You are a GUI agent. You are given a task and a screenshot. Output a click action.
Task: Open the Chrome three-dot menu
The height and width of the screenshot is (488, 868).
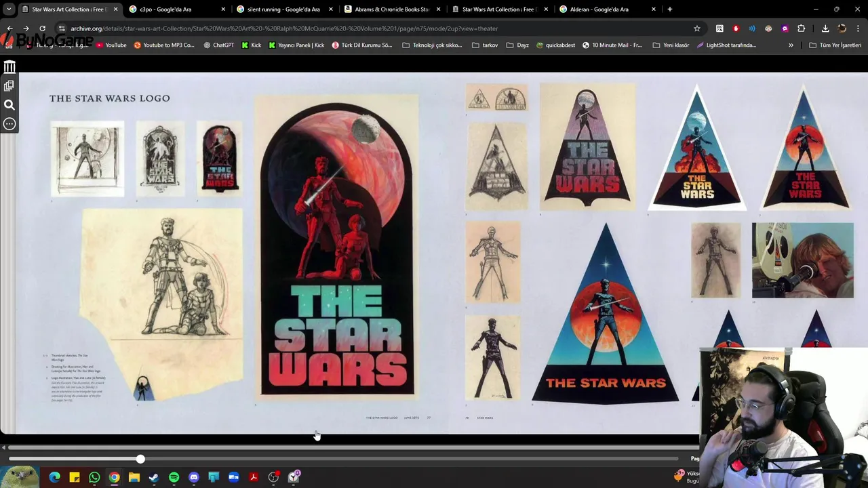pyautogui.click(x=859, y=28)
